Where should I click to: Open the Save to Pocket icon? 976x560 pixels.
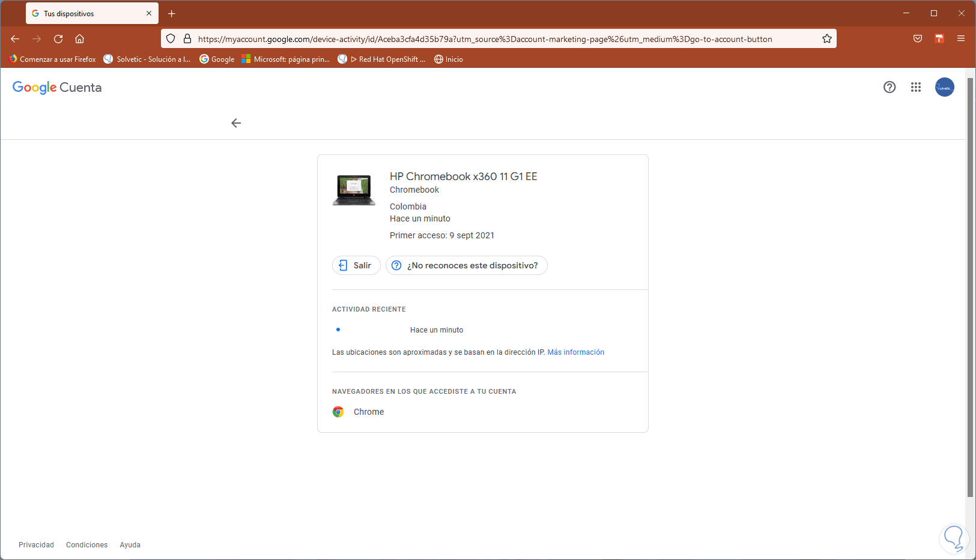tap(918, 39)
